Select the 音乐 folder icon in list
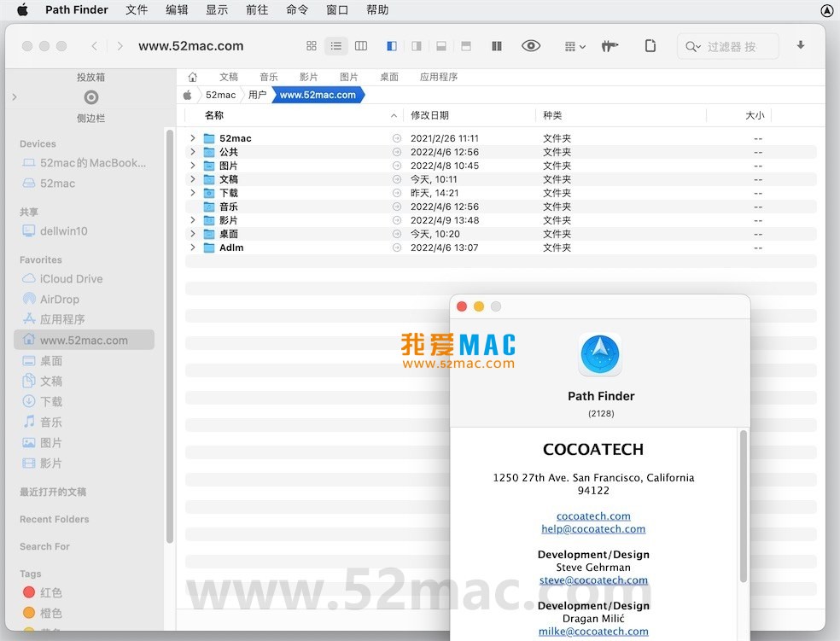 [209, 207]
